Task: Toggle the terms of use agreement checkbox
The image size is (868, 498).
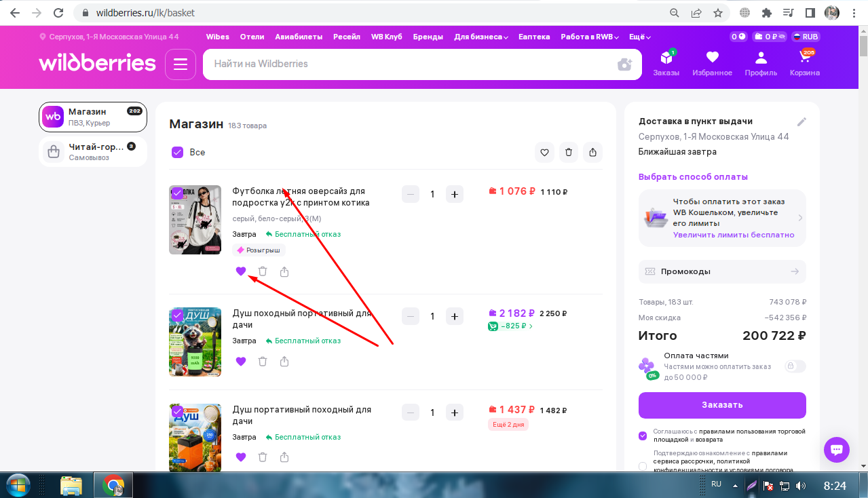Action: tap(643, 436)
